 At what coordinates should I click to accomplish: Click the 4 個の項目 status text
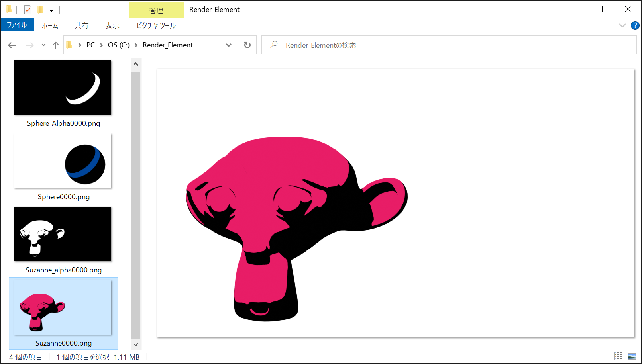point(26,357)
